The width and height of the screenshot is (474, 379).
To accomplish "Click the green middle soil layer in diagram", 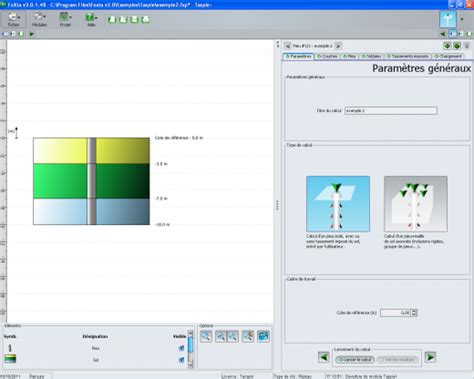I will (x=60, y=181).
